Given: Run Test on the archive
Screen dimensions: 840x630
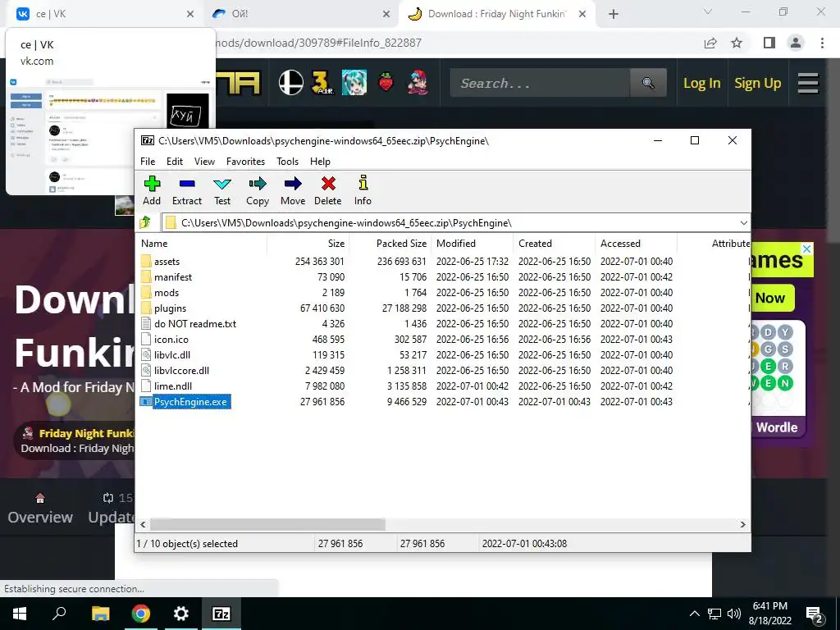Looking at the screenshot, I should click(x=222, y=190).
